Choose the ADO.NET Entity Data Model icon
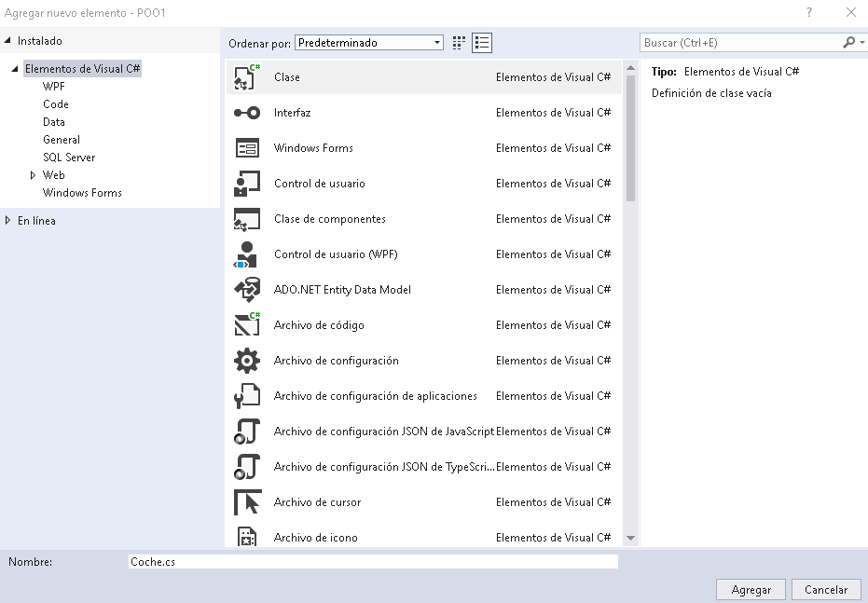 click(247, 290)
